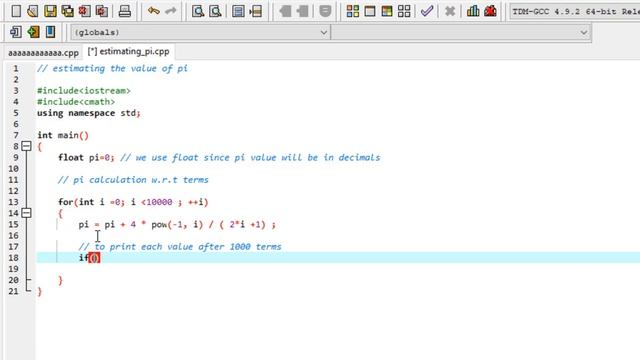Click the Profile analysis chart icon
This screenshot has height=360, width=640.
coord(473,11)
